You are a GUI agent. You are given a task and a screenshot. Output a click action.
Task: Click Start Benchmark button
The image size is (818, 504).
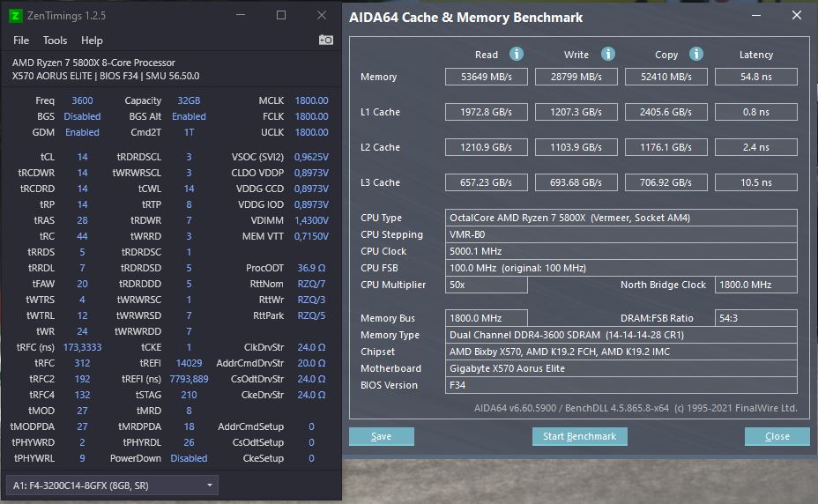pyautogui.click(x=580, y=437)
